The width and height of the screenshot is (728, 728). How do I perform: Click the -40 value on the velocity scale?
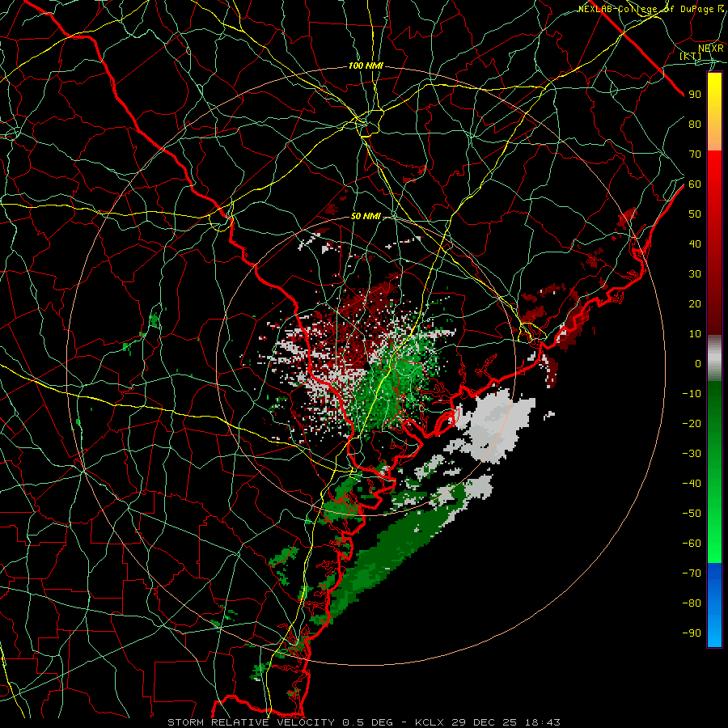click(692, 484)
